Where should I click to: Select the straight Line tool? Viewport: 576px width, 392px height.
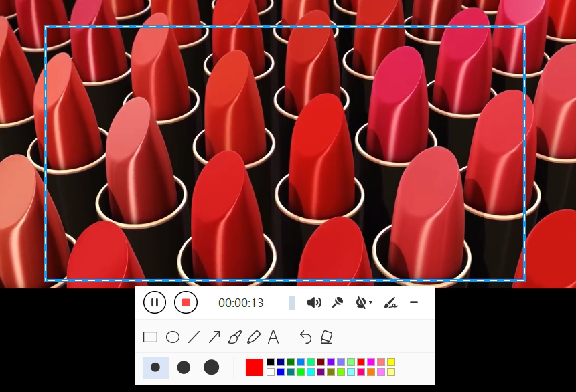[x=194, y=337]
